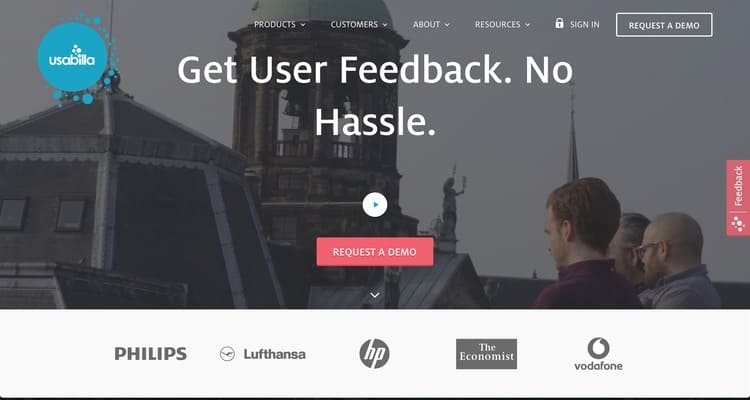This screenshot has width=750, height=400.
Task: Click the Usabilla dots icon under Feedback tab
Action: tap(738, 224)
